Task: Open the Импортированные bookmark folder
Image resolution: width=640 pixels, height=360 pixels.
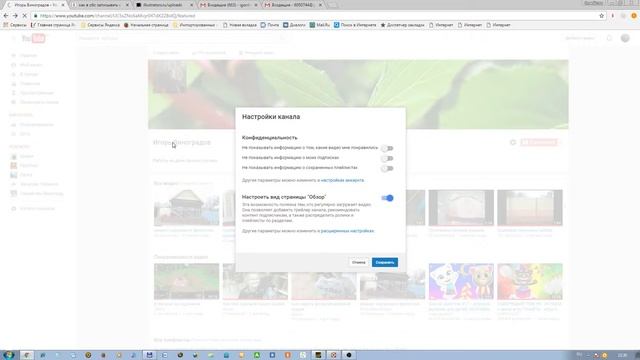Action: pyautogui.click(x=194, y=25)
